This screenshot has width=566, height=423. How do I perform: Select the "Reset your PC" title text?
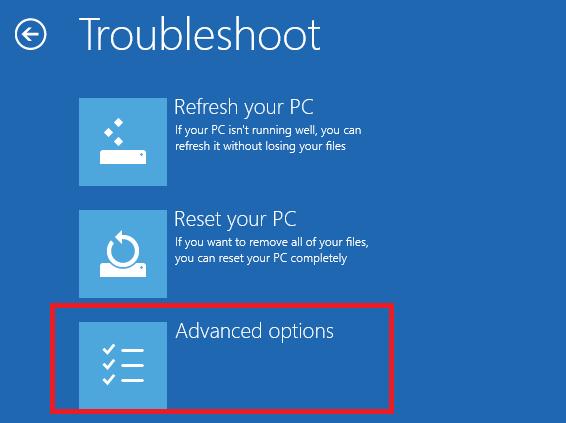pos(235,219)
